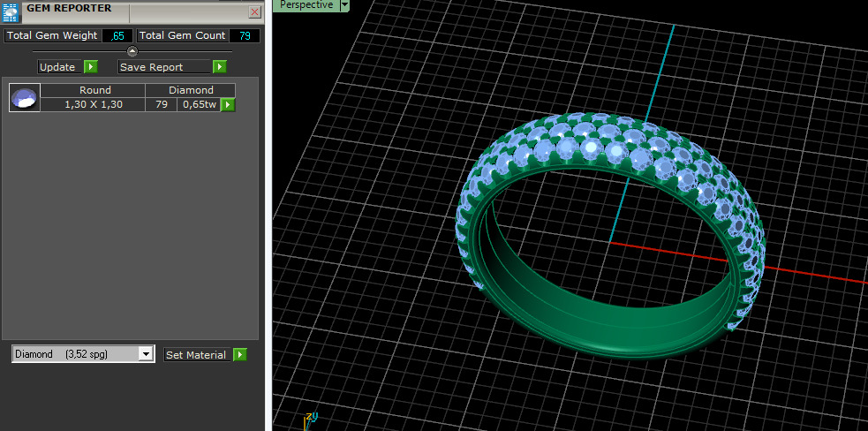Viewport: 868px width, 431px height.
Task: Click the green arrow next to Set Material
Action: point(239,355)
